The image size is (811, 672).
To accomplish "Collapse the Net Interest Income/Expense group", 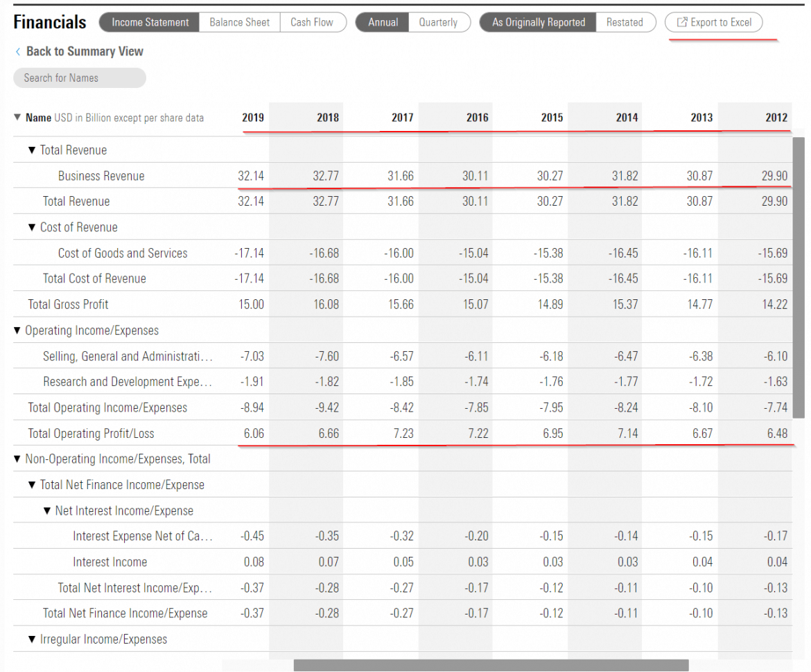I will [47, 511].
